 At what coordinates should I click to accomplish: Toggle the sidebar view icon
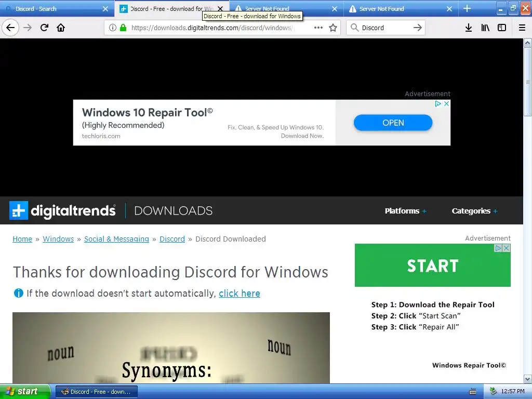(502, 28)
